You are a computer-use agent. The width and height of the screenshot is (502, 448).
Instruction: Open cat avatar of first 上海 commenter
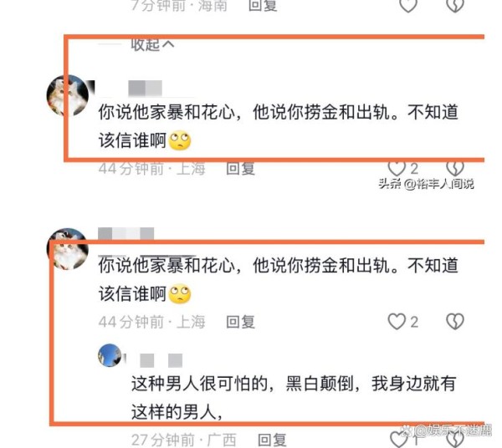click(x=68, y=95)
